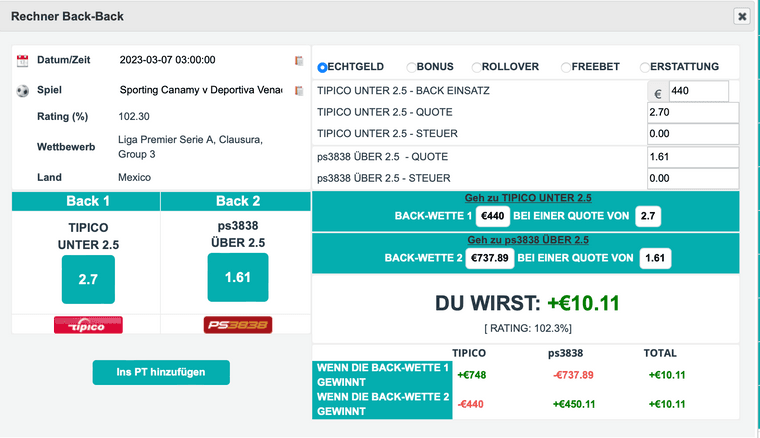Click the 2.7 quote box in Back-Wette 1 row

[x=648, y=216]
